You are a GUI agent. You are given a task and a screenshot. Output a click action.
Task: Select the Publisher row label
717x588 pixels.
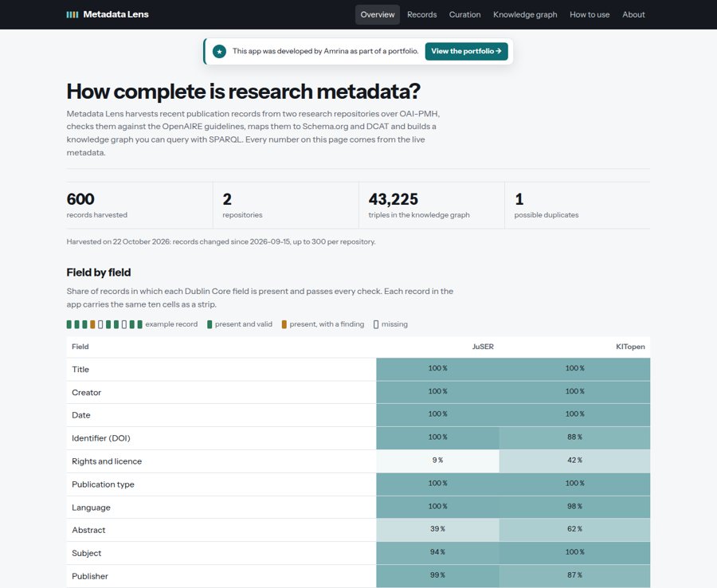[x=90, y=576]
